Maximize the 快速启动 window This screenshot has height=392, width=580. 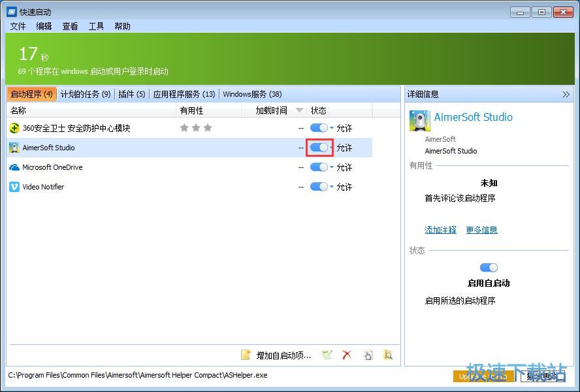[x=541, y=12]
